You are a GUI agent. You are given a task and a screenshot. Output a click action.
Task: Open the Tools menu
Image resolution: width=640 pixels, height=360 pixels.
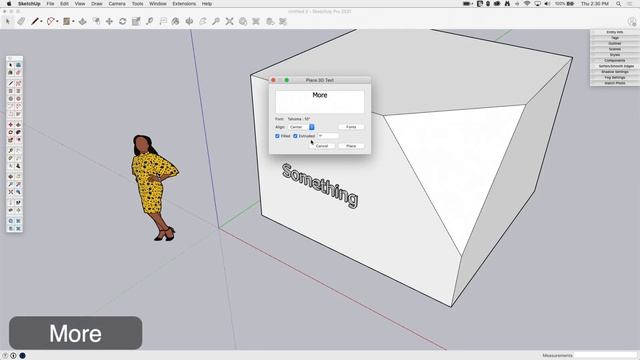[138, 4]
